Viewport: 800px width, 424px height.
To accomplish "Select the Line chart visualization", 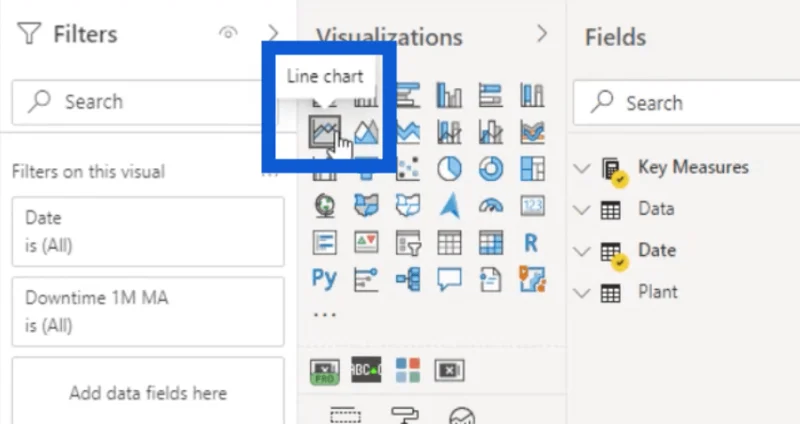I will (x=324, y=132).
